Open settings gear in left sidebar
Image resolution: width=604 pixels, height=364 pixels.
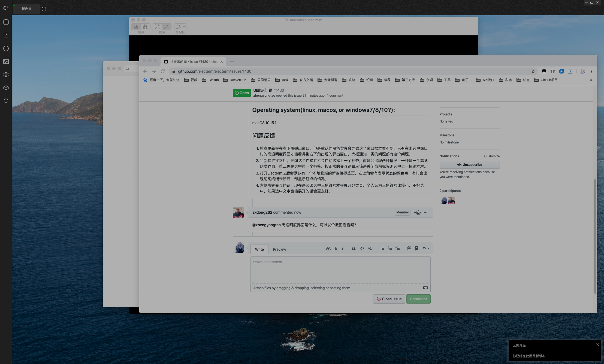(x=6, y=75)
